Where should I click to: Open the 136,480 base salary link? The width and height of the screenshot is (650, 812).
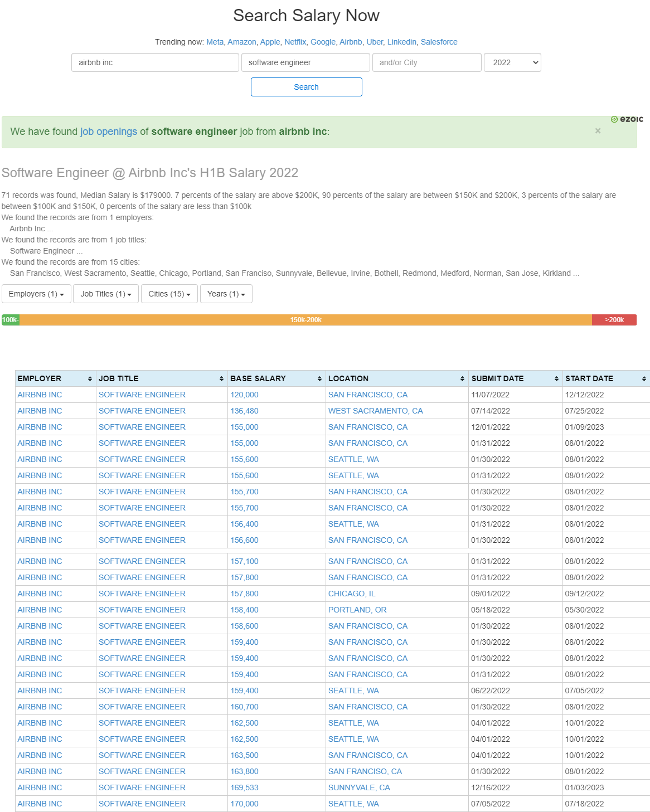[x=244, y=411]
